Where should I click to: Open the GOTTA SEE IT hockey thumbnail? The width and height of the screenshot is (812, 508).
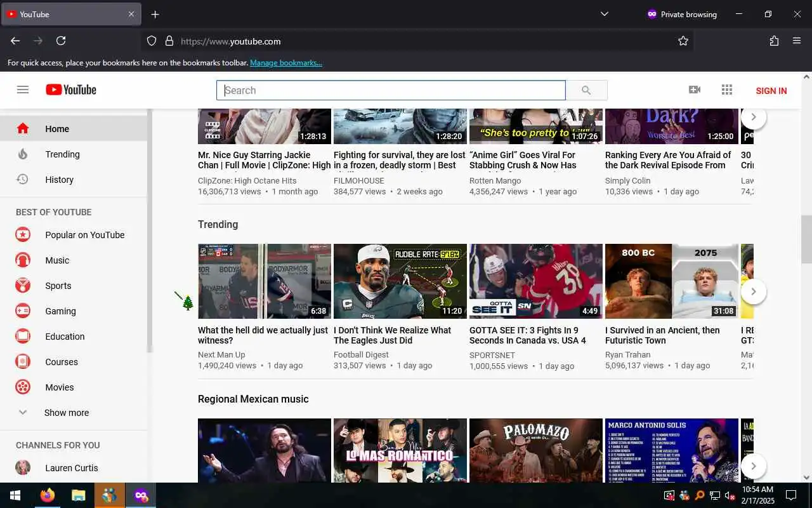click(x=536, y=281)
